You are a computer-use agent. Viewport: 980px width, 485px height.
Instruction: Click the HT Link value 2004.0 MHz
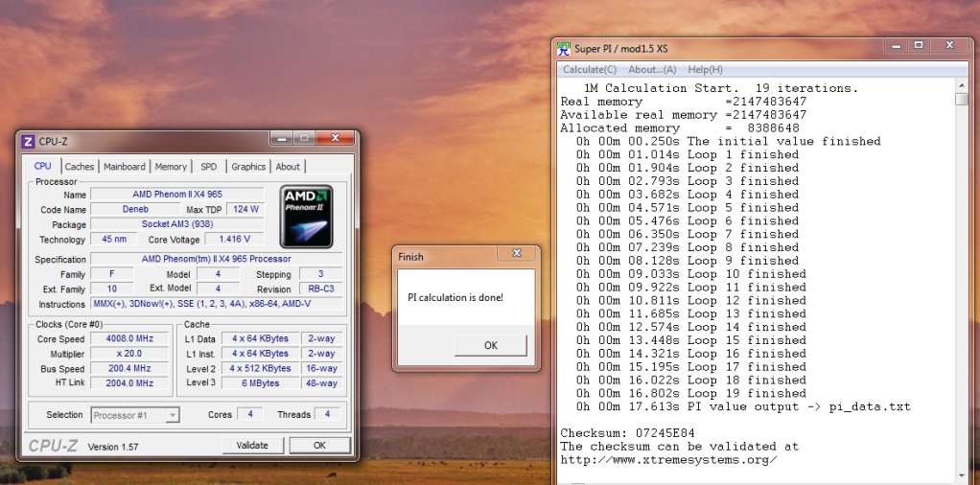click(130, 383)
